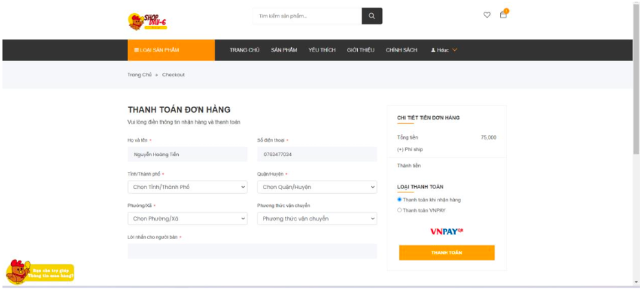Open the Sản phẩm menu item
Image resolution: width=644 pixels, height=290 pixels.
(283, 50)
